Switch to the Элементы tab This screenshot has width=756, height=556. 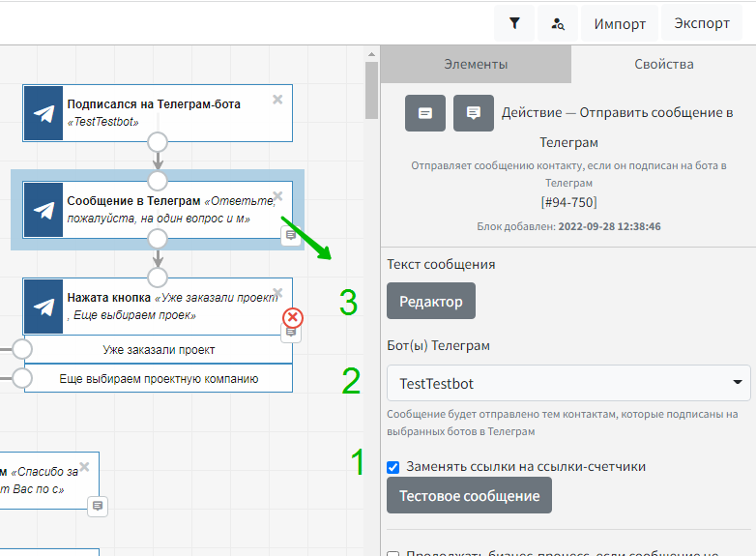coord(476,65)
